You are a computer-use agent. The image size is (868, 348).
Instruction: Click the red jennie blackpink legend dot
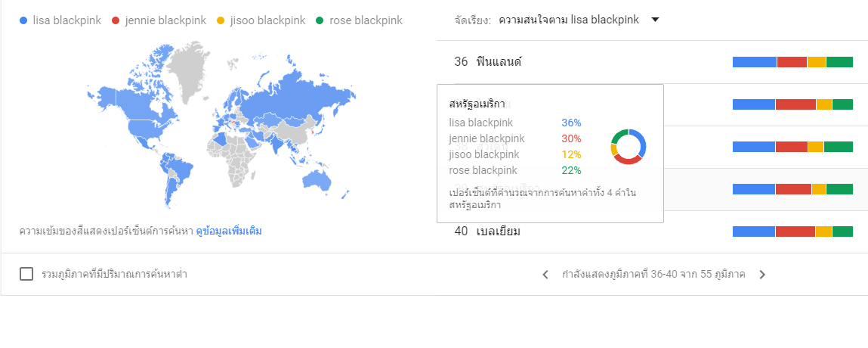[x=116, y=20]
